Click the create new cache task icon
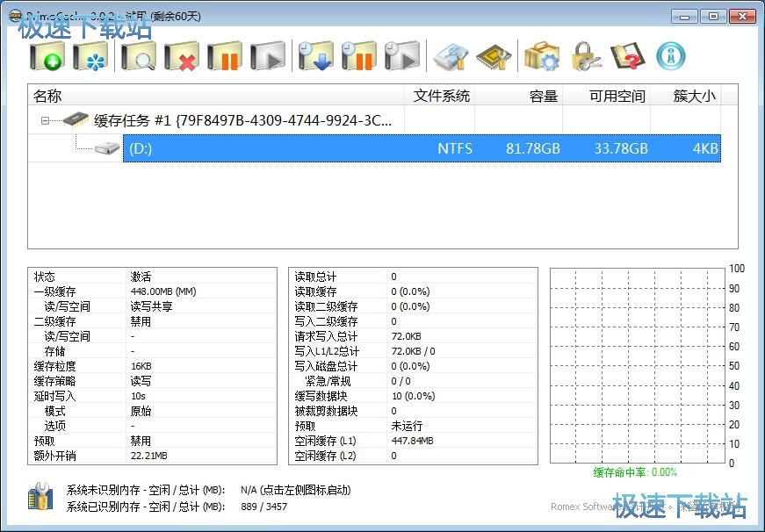765x532 pixels. tap(47, 57)
